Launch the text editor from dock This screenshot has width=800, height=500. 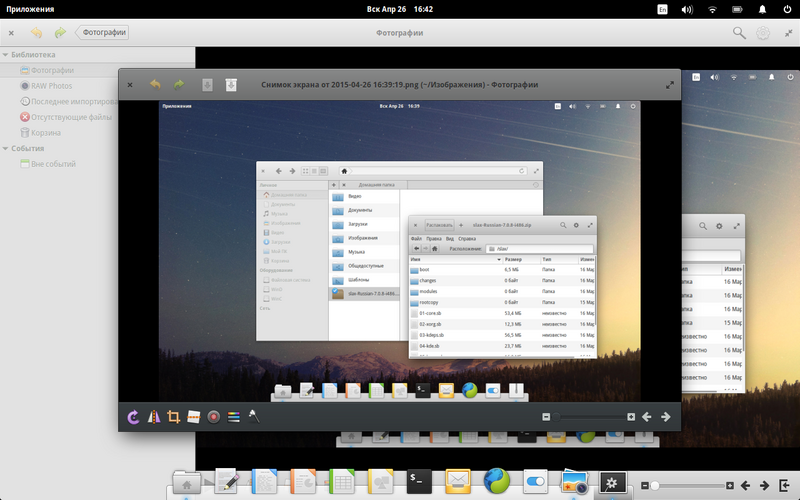pyautogui.click(x=226, y=482)
